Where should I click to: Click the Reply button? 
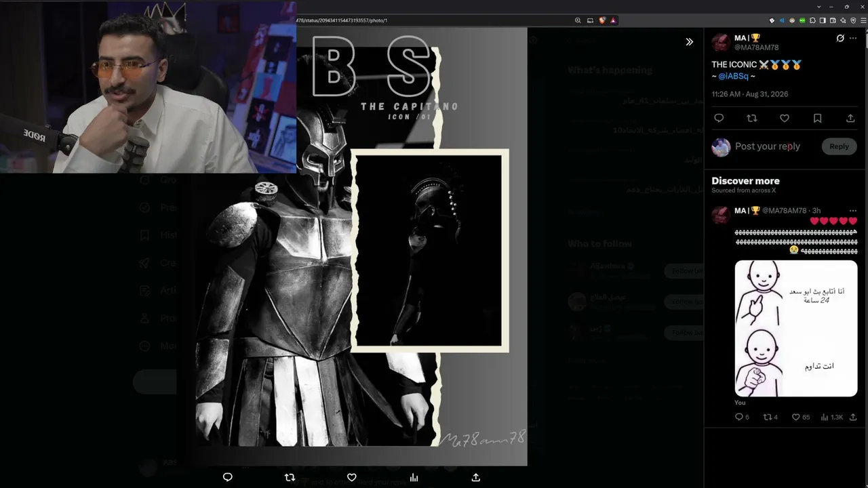(839, 146)
